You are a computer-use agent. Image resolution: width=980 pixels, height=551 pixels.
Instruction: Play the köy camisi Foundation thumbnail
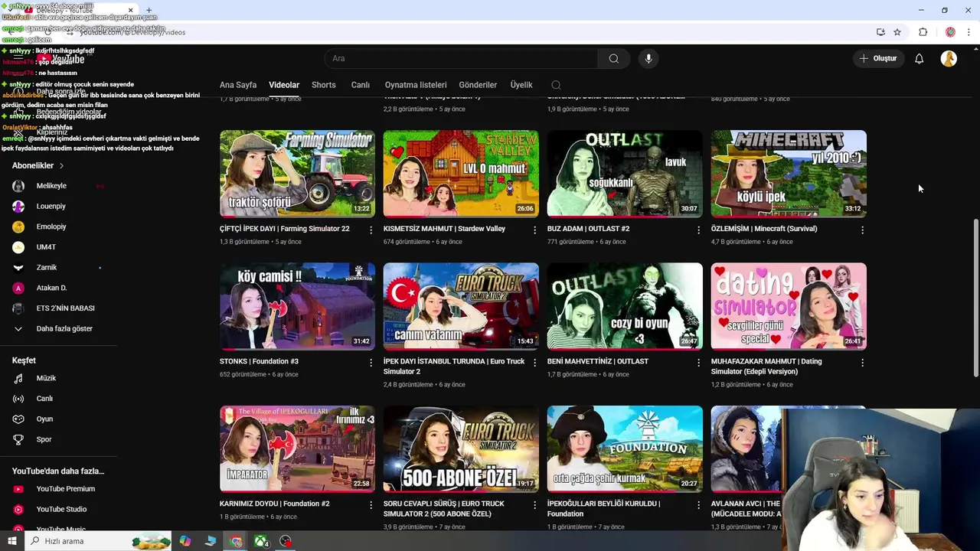click(x=297, y=306)
